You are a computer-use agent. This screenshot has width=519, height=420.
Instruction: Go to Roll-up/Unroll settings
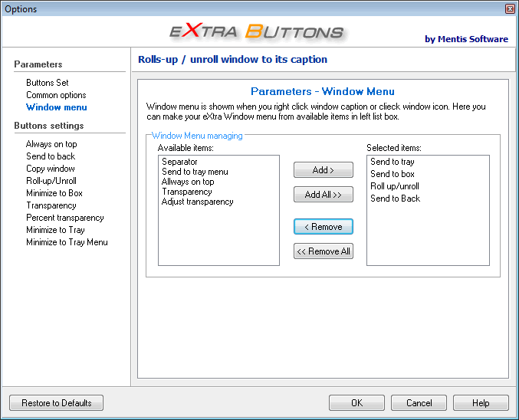coord(51,181)
